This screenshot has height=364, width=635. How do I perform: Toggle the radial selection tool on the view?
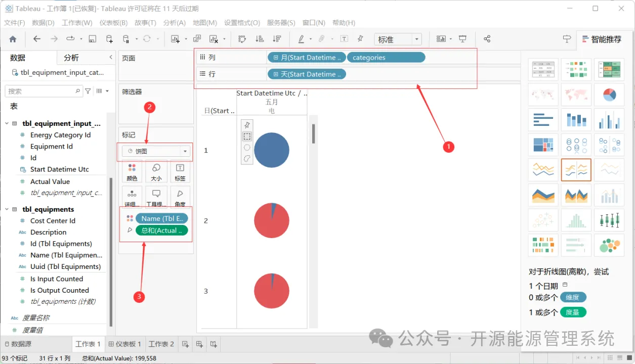click(x=247, y=147)
